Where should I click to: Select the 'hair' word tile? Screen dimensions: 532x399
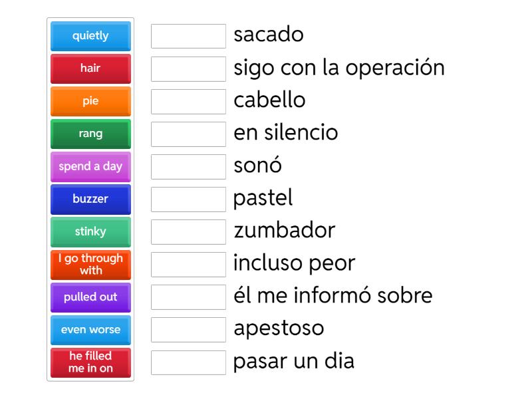click(90, 68)
